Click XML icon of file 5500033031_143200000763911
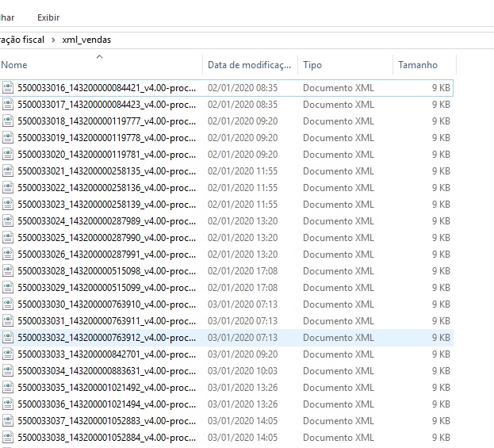The height and width of the screenshot is (448, 494). coord(8,321)
